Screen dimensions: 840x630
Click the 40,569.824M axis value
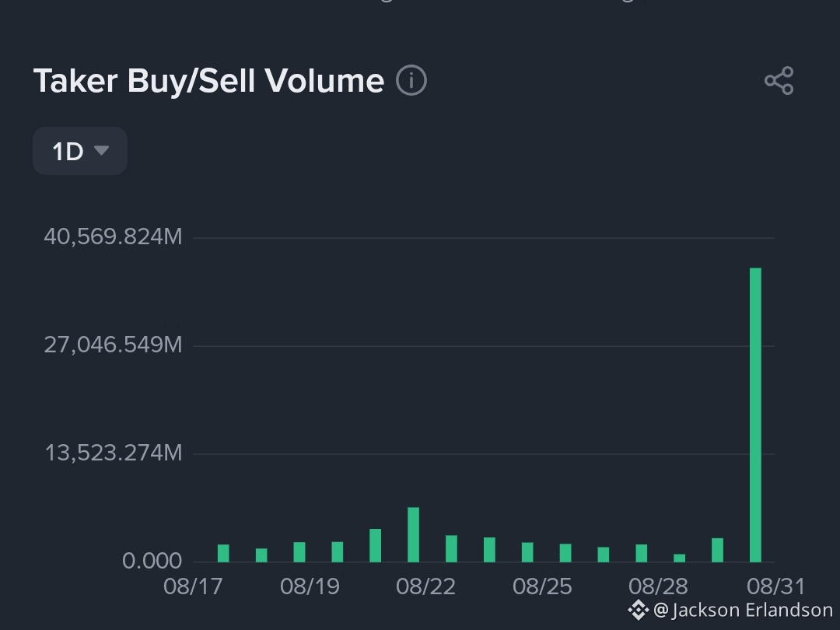click(113, 236)
